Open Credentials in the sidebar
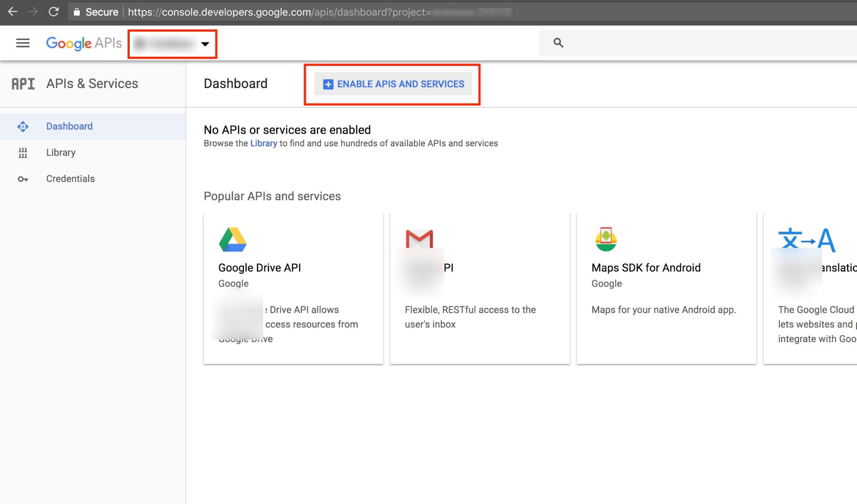857x504 pixels. click(x=92, y=179)
